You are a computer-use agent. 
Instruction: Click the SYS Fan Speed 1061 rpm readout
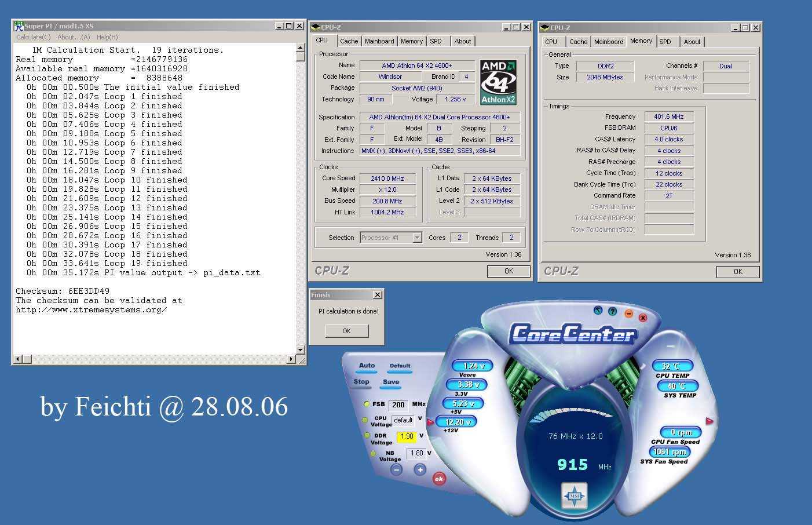point(670,452)
